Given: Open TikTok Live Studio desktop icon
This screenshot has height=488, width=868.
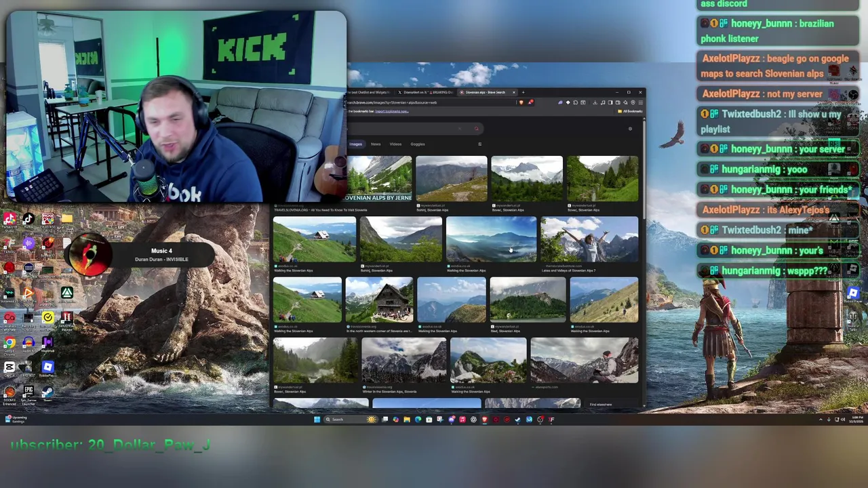Looking at the screenshot, I should [x=9, y=220].
